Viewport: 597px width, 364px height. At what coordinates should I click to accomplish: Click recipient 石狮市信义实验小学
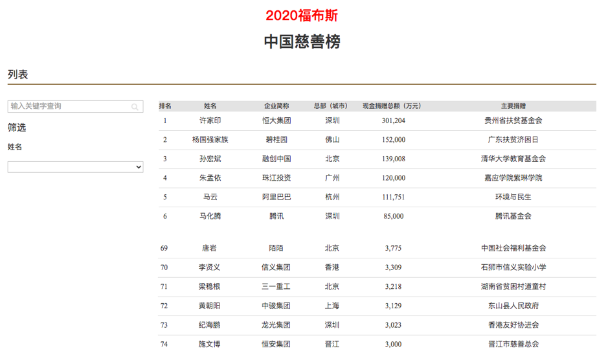tap(513, 267)
